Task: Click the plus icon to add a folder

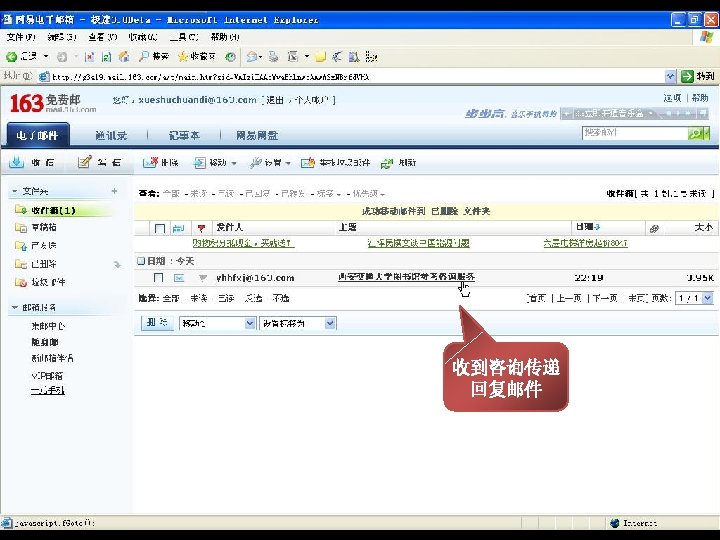Action: (x=114, y=191)
